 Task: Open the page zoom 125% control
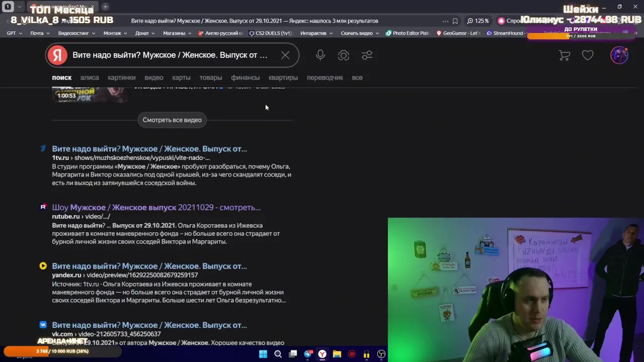pos(478,21)
